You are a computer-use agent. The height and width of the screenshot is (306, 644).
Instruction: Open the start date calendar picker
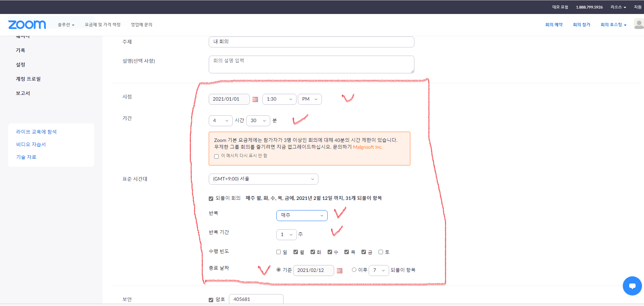coord(255,99)
